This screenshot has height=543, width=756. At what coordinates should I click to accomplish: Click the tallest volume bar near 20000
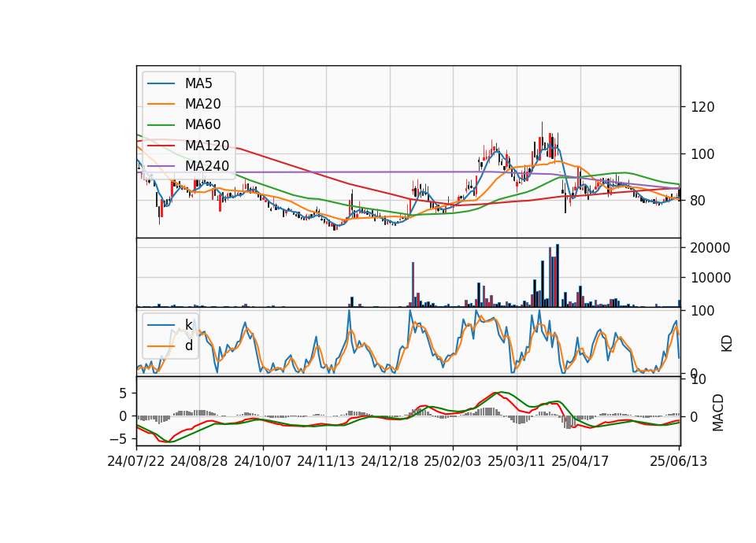558,275
